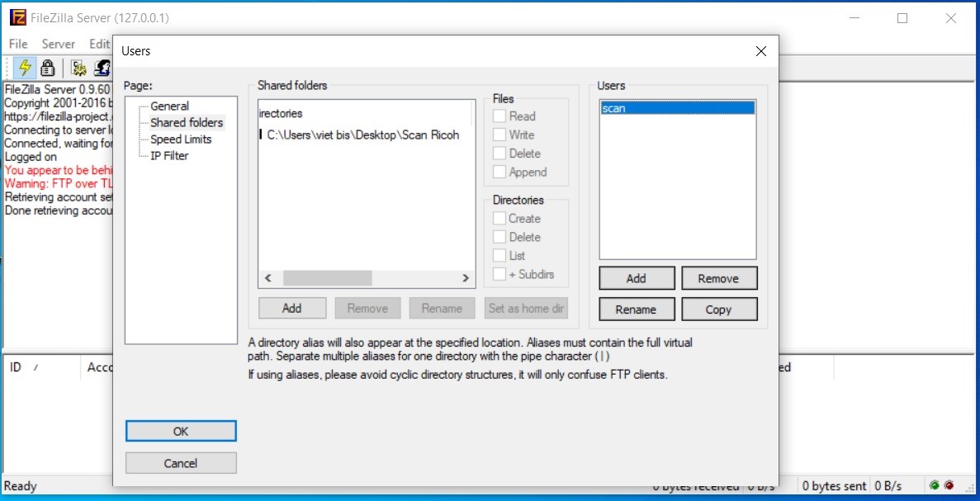Screen dimensions: 980x501
Task: Click the lightning bolt server active icon
Action: point(25,68)
